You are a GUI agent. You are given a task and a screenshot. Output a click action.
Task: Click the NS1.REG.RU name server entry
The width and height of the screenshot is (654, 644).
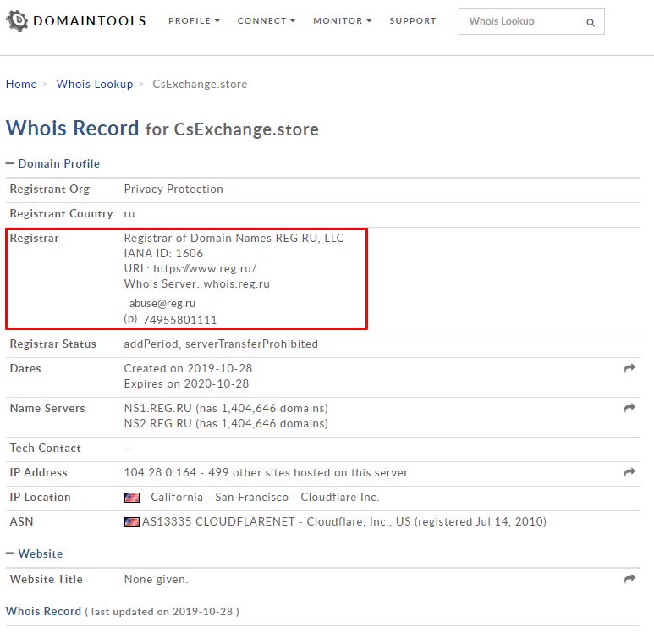tap(226, 408)
